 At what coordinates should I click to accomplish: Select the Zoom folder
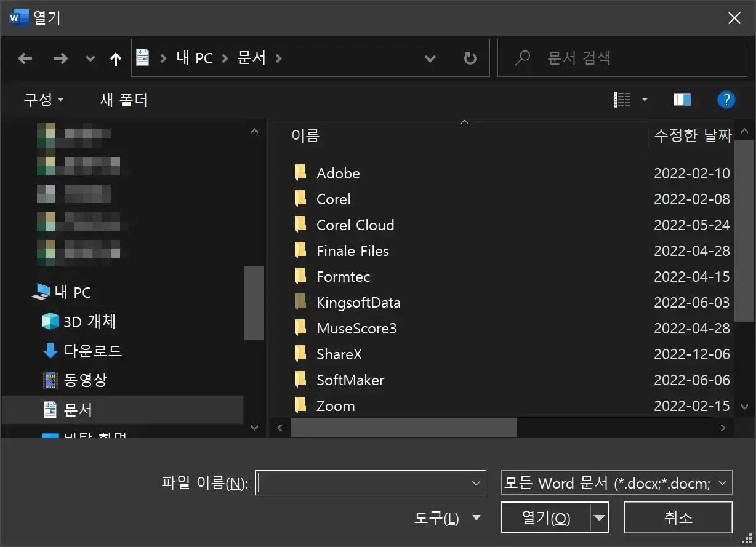click(x=336, y=406)
